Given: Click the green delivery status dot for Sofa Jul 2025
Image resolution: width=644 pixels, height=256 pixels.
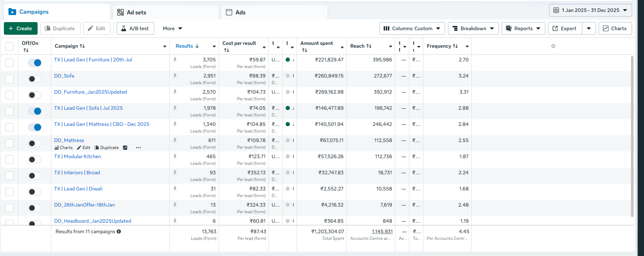Looking at the screenshot, I should 288,108.
